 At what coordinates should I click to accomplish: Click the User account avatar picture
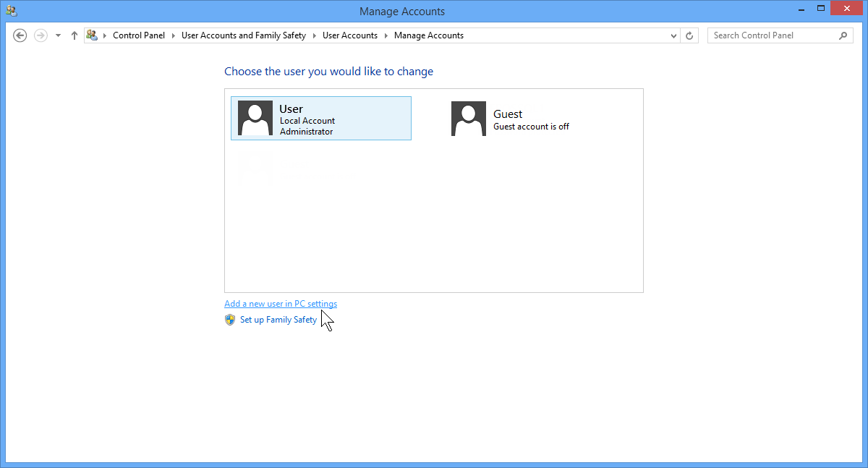tap(255, 118)
